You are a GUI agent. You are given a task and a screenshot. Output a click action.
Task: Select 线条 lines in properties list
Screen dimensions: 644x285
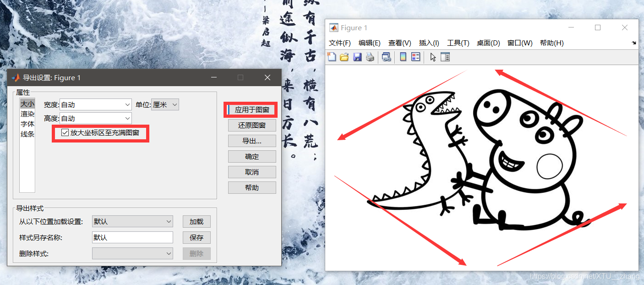pos(27,134)
